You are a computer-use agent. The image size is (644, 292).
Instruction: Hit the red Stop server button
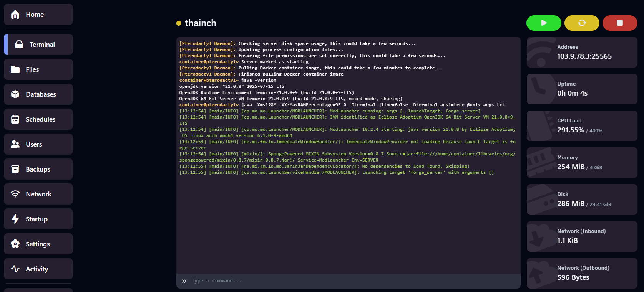tap(619, 23)
